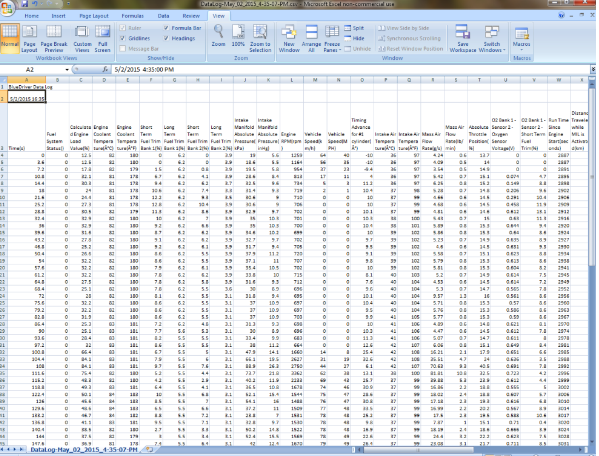Open Custom Views
Image resolution: width=599 pixels, height=456 pixels.
click(x=82, y=38)
